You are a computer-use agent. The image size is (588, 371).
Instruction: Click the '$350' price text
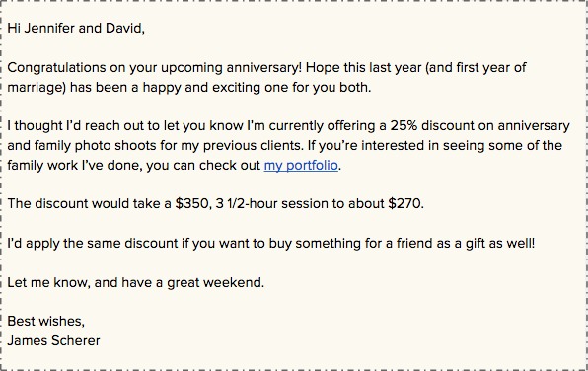point(193,203)
